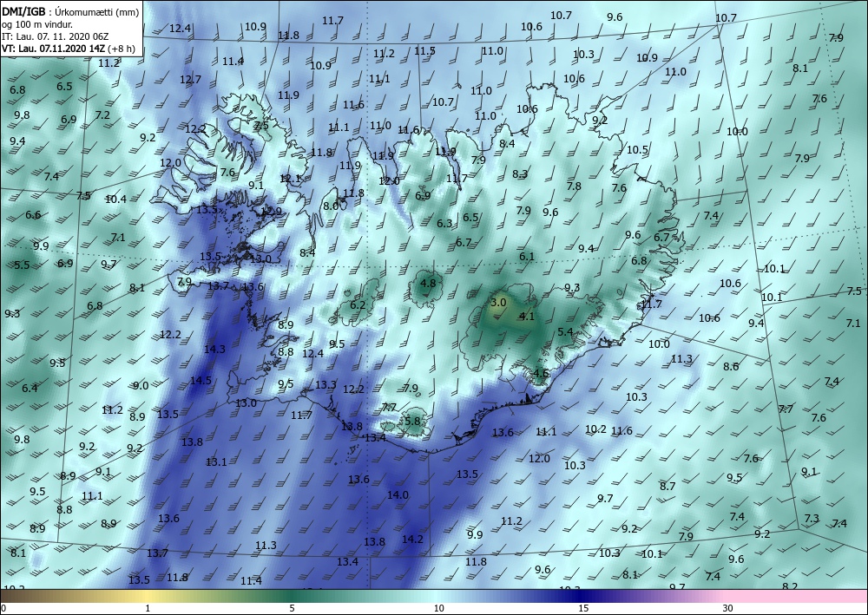Click the 14.0 value on the map

click(x=398, y=495)
